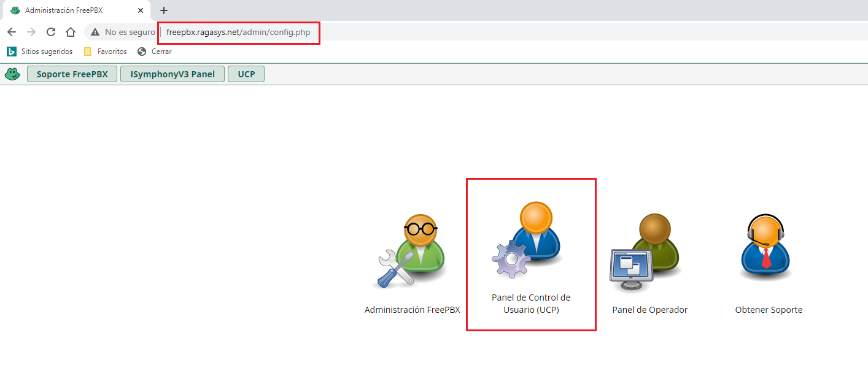Viewport: 868px width, 392px height.
Task: Close the current browser tab
Action: coord(141,10)
